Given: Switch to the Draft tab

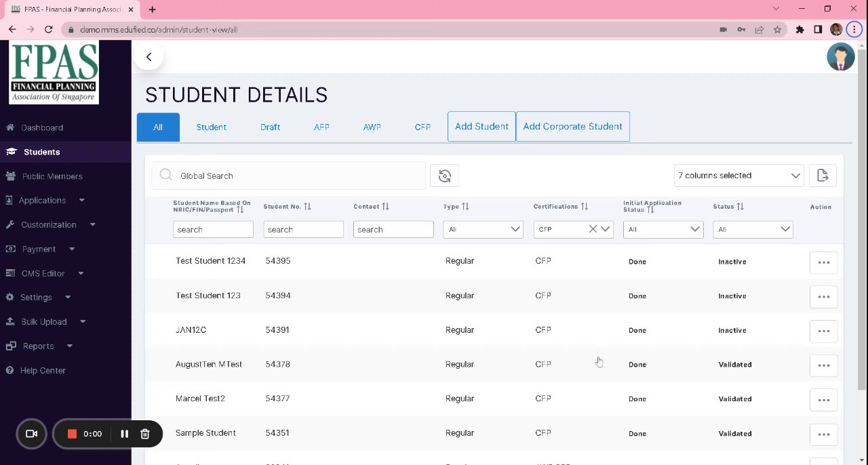Looking at the screenshot, I should coord(270,127).
